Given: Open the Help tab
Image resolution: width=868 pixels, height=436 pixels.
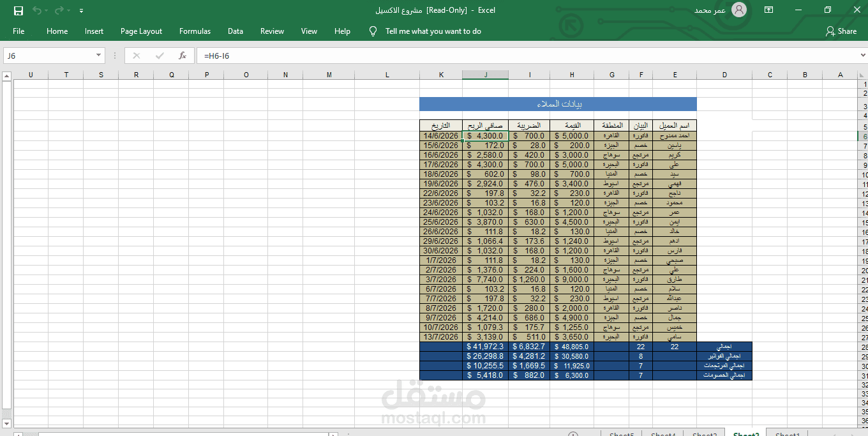Looking at the screenshot, I should tap(342, 31).
